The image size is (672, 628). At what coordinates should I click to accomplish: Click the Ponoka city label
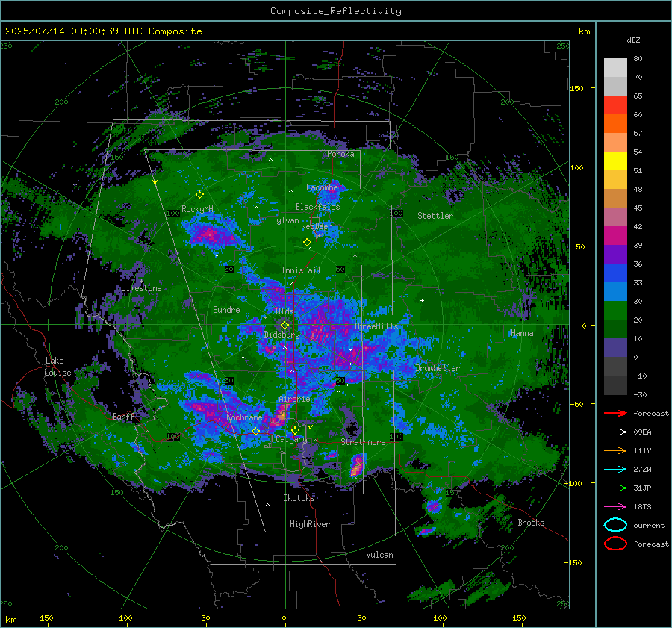pos(340,154)
